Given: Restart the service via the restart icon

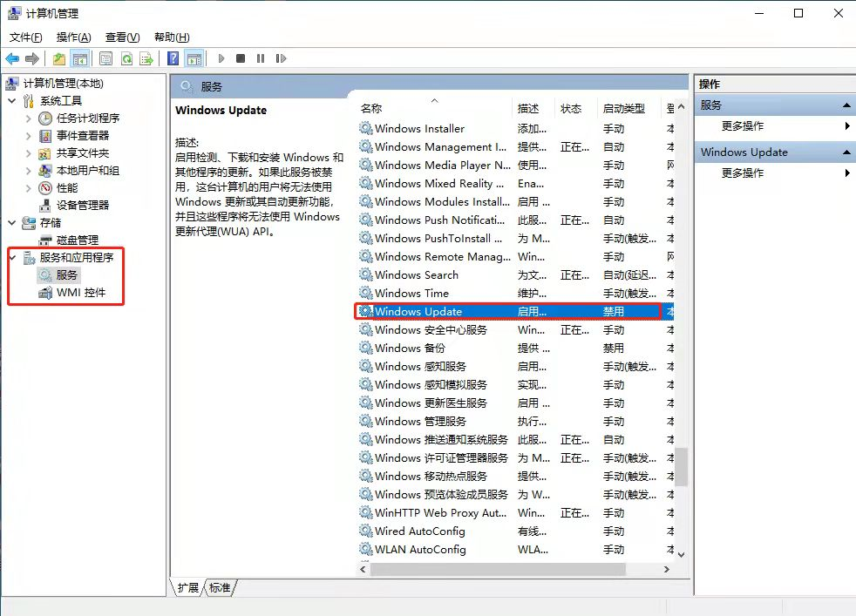Looking at the screenshot, I should coord(279,58).
